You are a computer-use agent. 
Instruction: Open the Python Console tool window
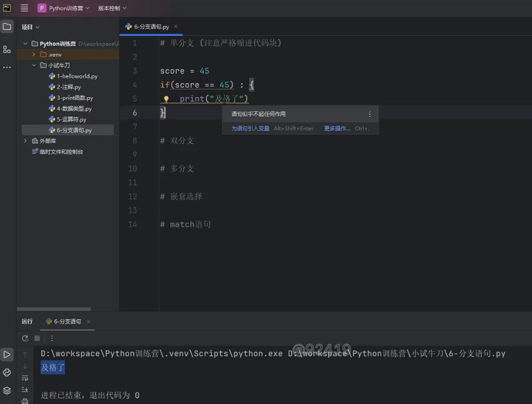click(7, 372)
